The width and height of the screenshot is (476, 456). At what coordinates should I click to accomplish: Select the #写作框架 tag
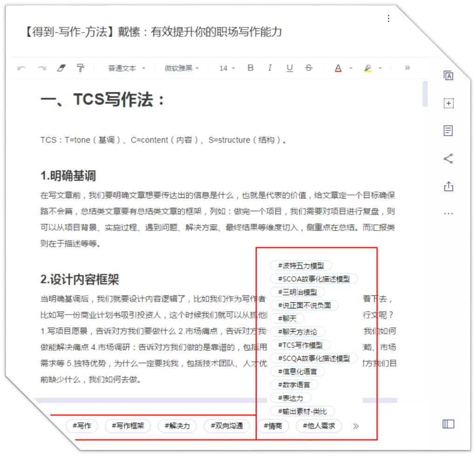(128, 426)
